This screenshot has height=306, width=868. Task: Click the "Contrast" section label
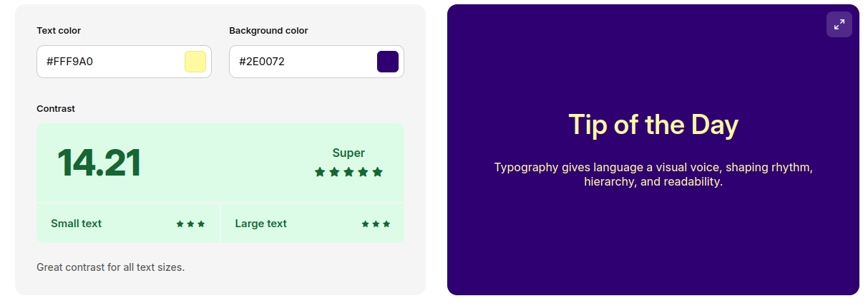click(56, 109)
